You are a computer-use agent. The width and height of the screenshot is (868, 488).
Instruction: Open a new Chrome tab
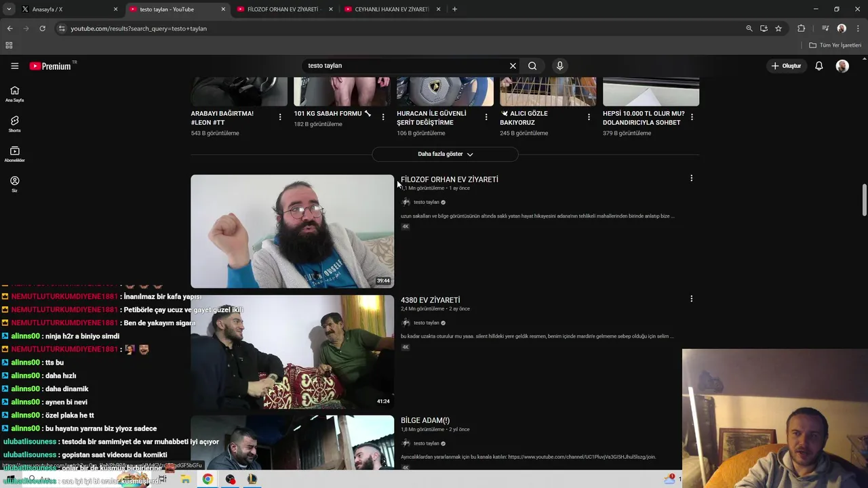[454, 9]
